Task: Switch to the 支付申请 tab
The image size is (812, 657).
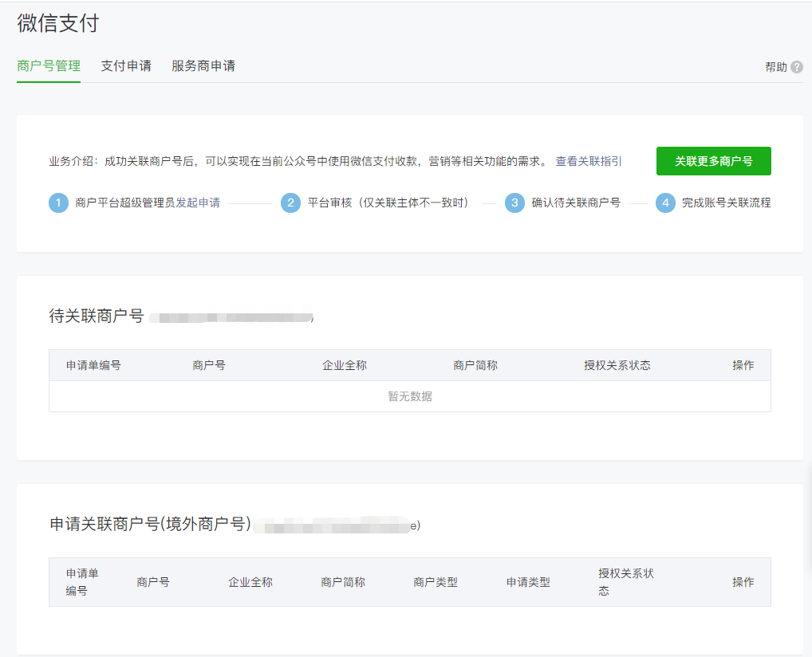Action: tap(126, 65)
